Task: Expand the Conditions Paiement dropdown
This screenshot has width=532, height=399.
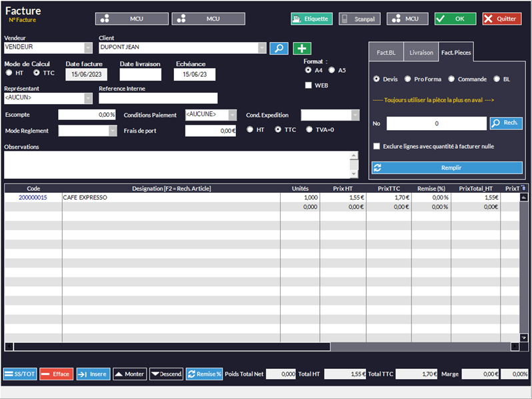Action: [x=232, y=115]
